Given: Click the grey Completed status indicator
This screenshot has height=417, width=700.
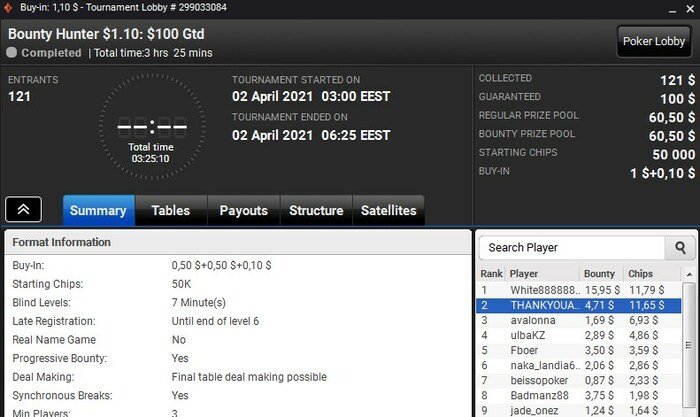Looking at the screenshot, I should (12, 53).
